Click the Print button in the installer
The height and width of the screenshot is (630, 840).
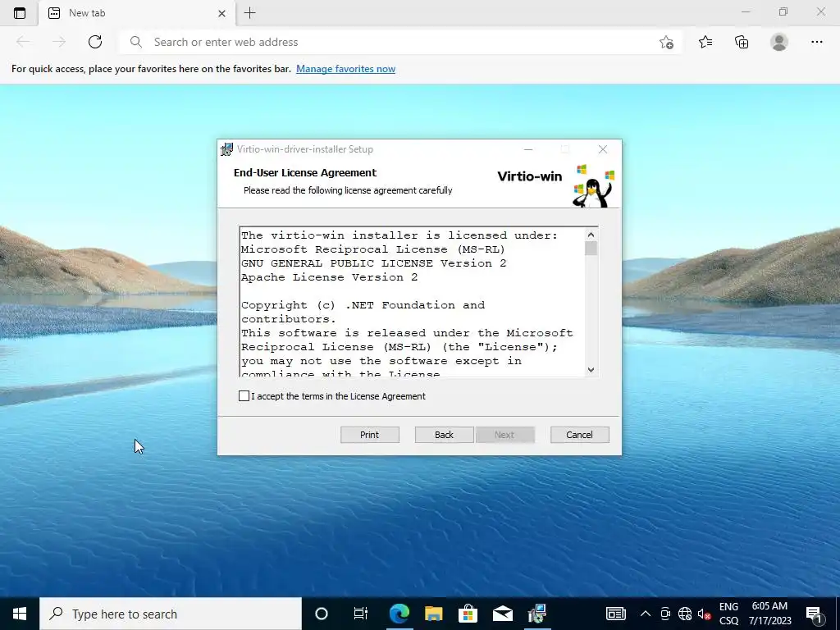coord(370,435)
